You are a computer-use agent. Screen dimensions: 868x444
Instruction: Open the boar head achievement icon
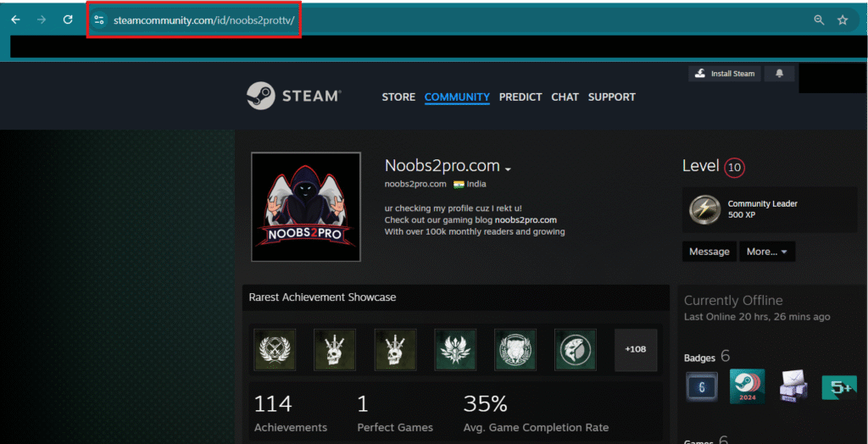coord(515,350)
